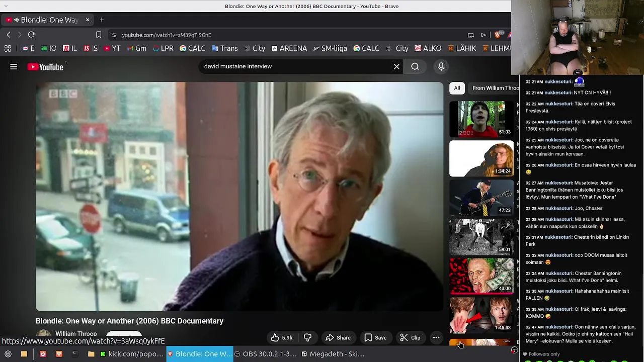
Task: Switch to OBS 30.0.2.1 taskbar window
Action: click(266, 354)
